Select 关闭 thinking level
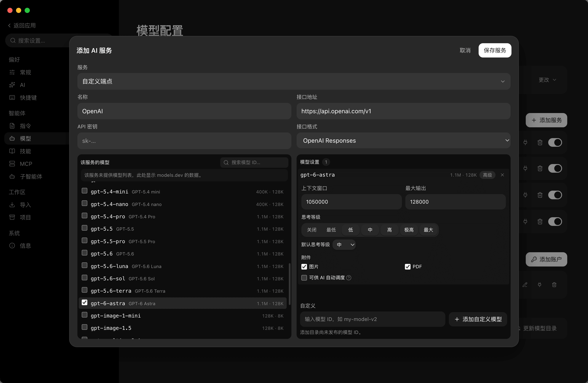The image size is (588, 383). tap(312, 230)
